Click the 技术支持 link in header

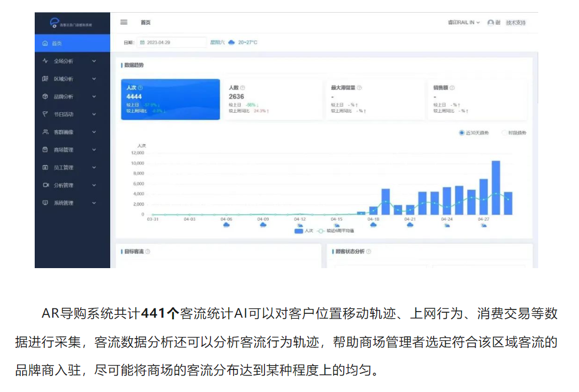point(516,23)
